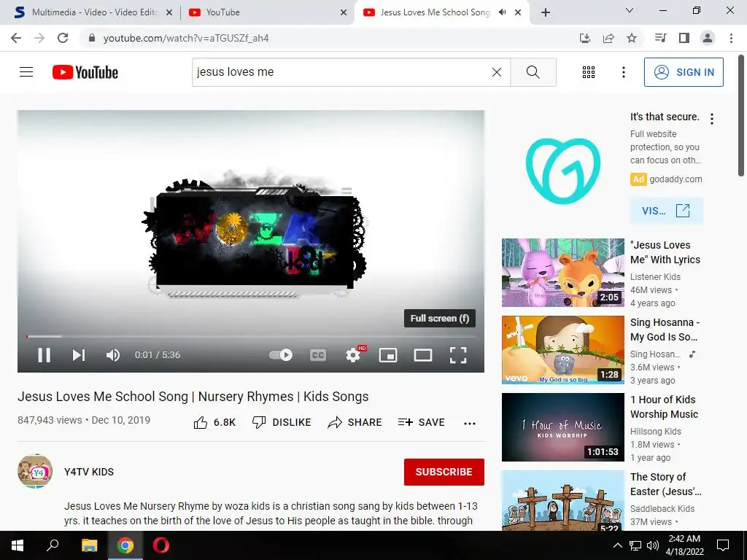Image resolution: width=747 pixels, height=560 pixels.
Task: Click the SIGN IN button
Action: (x=683, y=72)
